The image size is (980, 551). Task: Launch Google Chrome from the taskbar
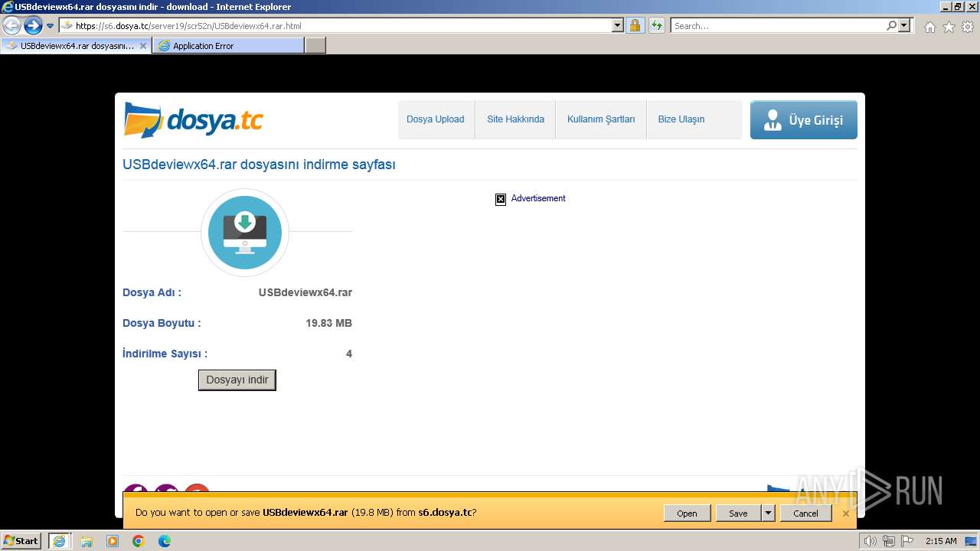pos(139,541)
